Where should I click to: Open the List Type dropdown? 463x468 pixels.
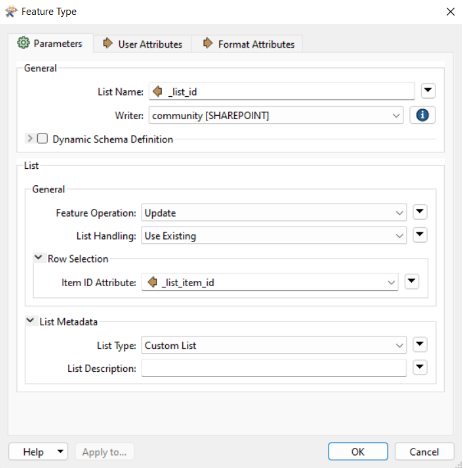(274, 345)
